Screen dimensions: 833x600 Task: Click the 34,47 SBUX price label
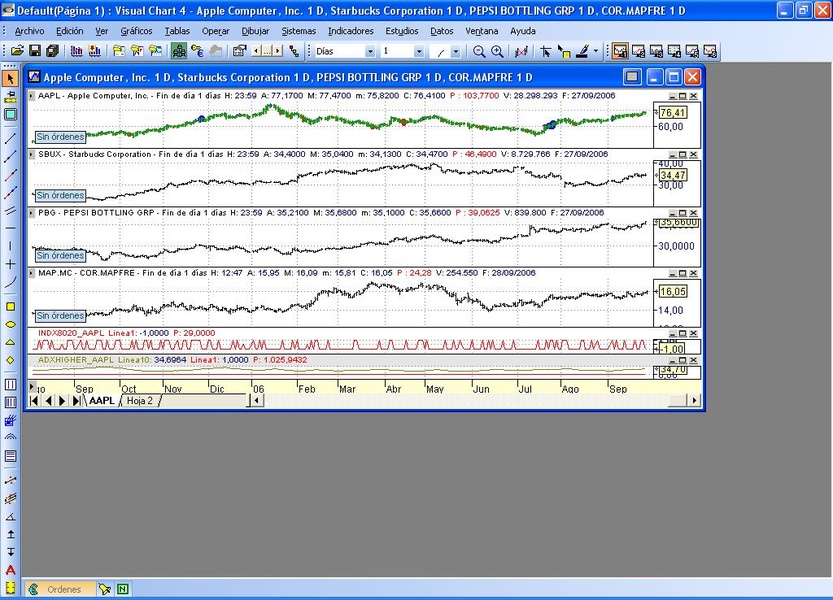(673, 175)
